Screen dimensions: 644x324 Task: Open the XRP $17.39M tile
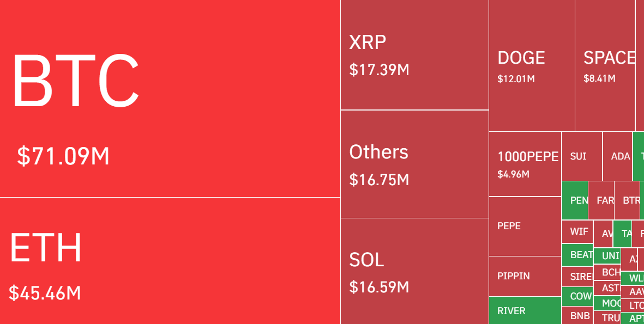414,55
